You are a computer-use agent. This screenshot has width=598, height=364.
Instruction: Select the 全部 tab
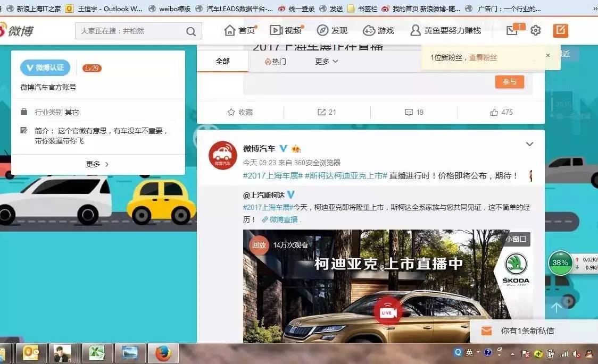pyautogui.click(x=223, y=61)
